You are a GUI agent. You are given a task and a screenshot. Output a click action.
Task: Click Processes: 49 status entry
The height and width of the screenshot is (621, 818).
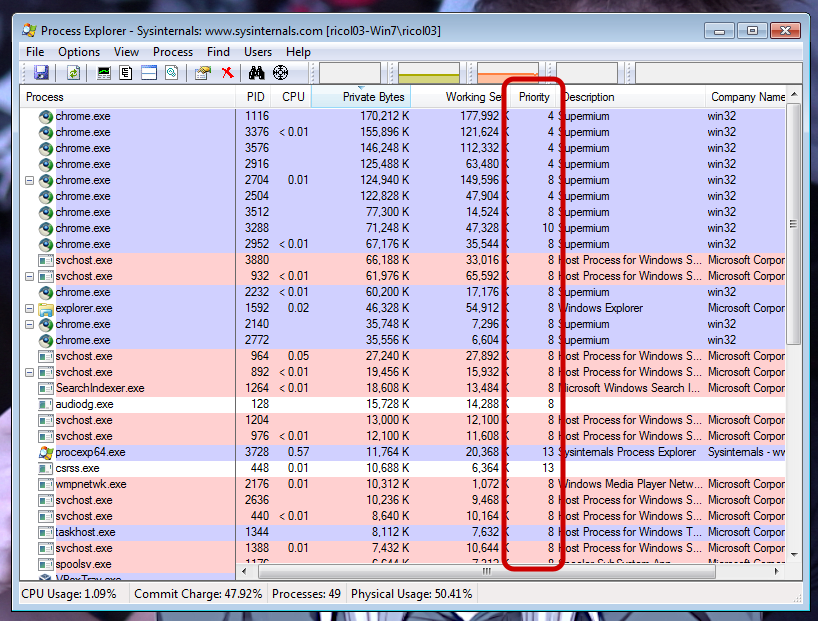click(x=306, y=594)
